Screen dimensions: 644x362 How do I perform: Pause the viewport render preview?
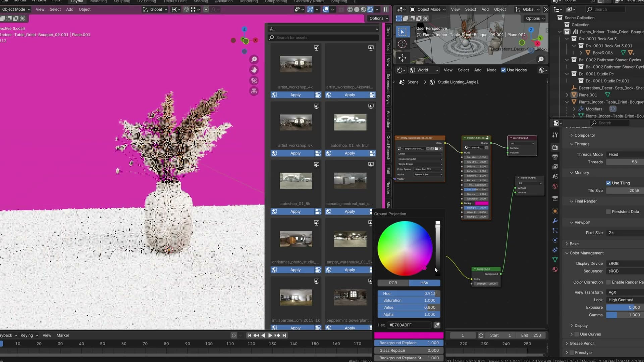tap(386, 9)
